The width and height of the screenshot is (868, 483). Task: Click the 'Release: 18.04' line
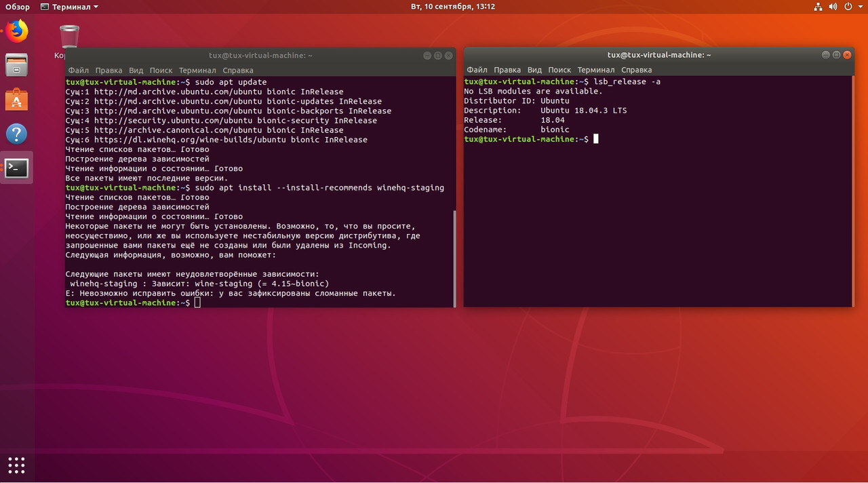[x=514, y=119]
